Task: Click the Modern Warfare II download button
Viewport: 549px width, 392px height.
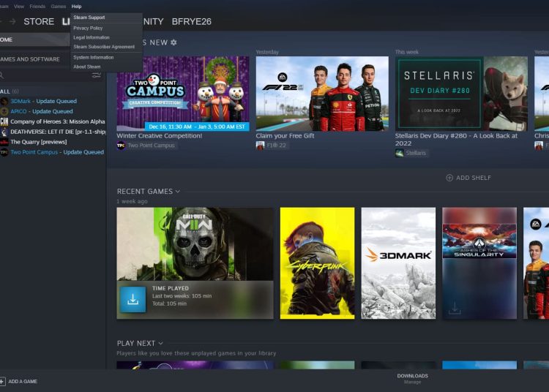Action: (x=132, y=299)
